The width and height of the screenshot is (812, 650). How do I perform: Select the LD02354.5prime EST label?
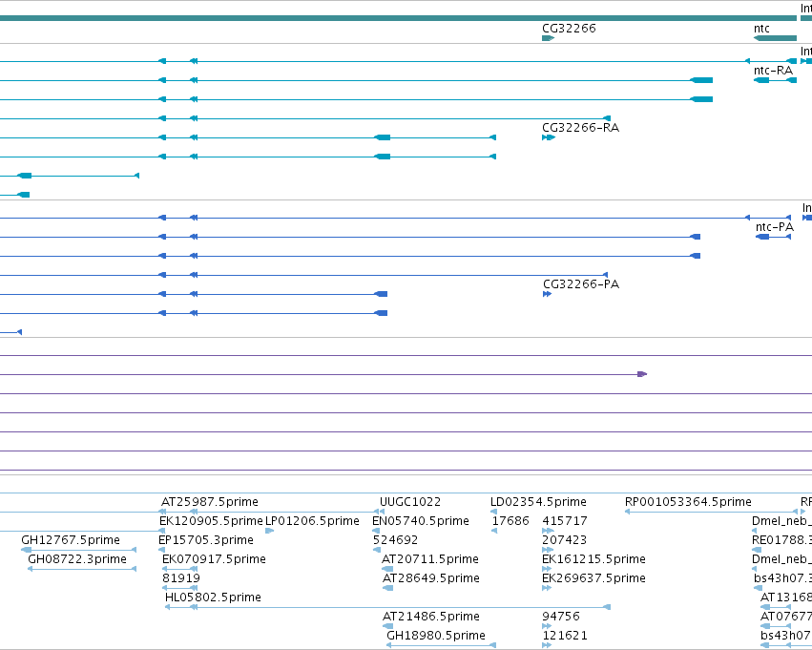[x=538, y=502]
